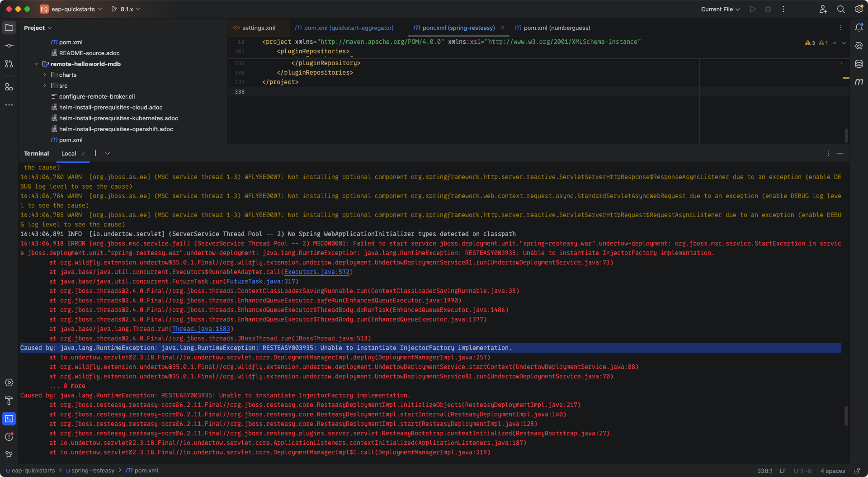Open the Executors.java:572 link
This screenshot has height=477, width=868.
tap(316, 272)
